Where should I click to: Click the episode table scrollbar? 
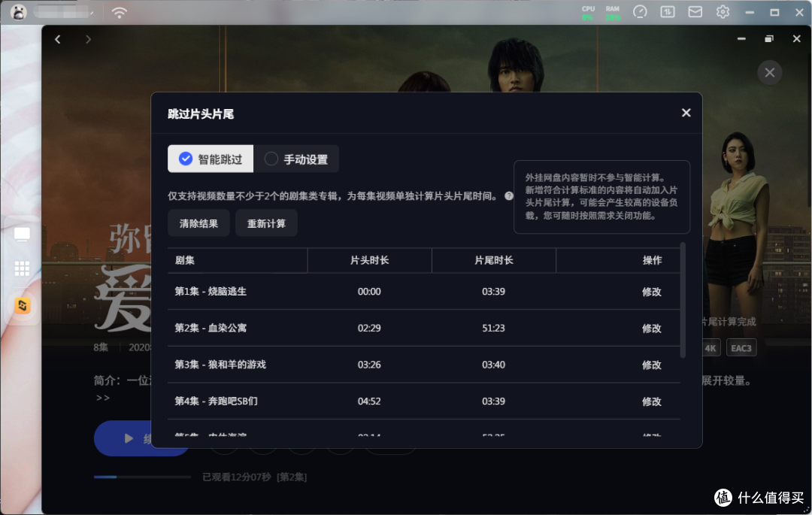pyautogui.click(x=683, y=300)
